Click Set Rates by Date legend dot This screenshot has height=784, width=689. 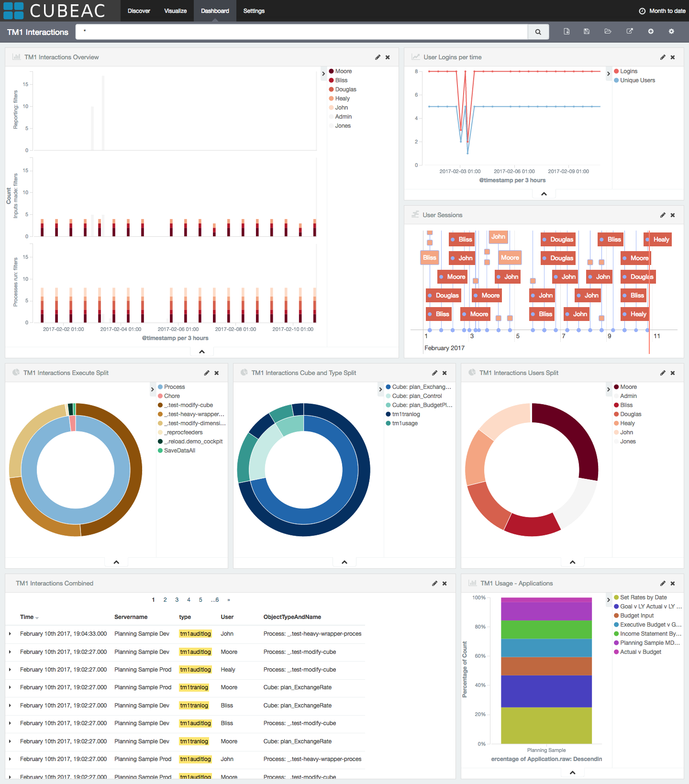616,597
